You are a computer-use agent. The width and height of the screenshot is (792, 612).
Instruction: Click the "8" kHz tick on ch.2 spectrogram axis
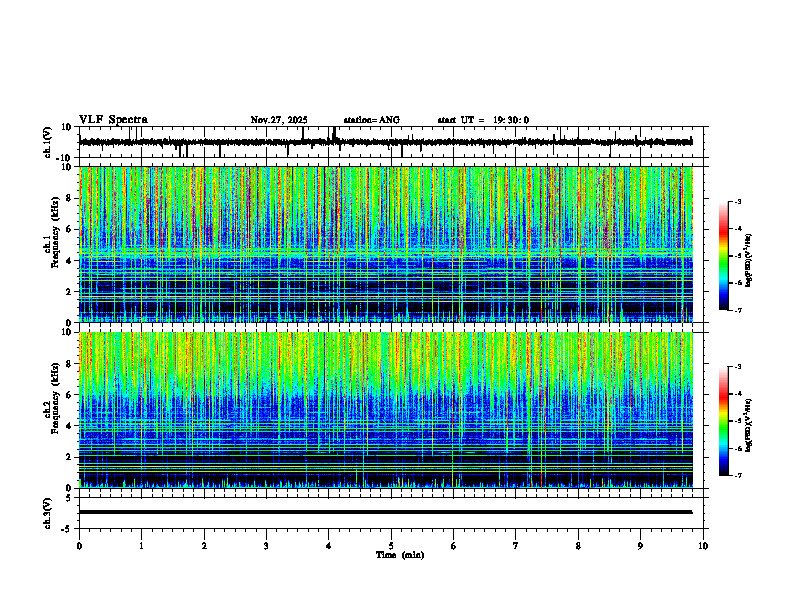pyautogui.click(x=70, y=364)
